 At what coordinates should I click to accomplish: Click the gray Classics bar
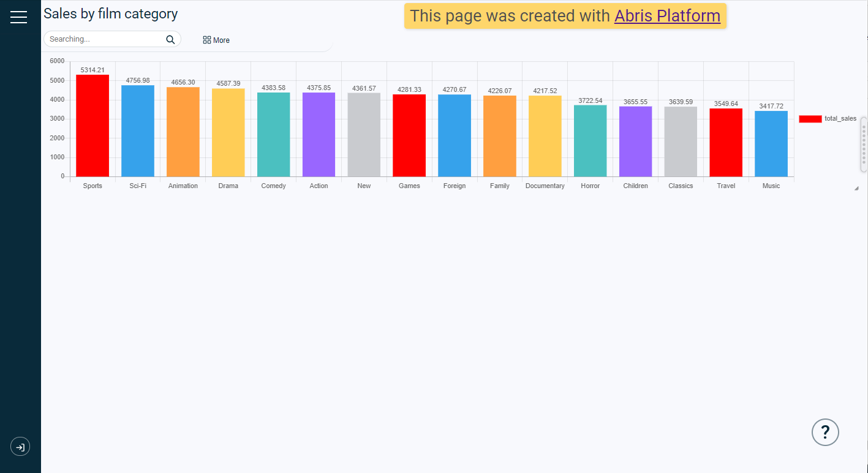(681, 142)
